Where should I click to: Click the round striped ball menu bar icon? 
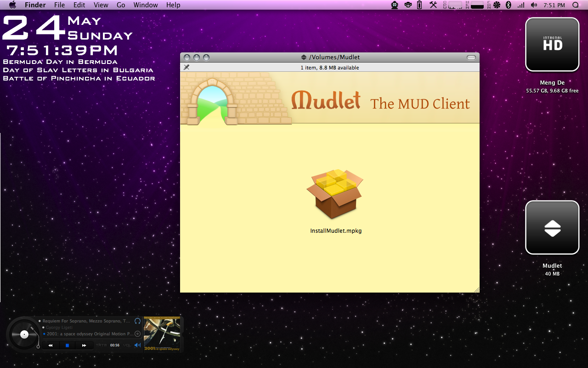[x=407, y=5]
